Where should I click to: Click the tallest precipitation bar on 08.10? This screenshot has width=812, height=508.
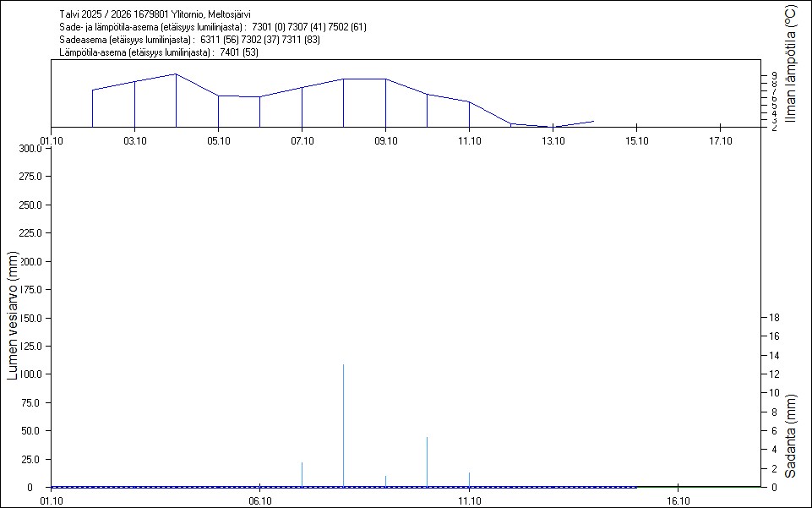[343, 425]
